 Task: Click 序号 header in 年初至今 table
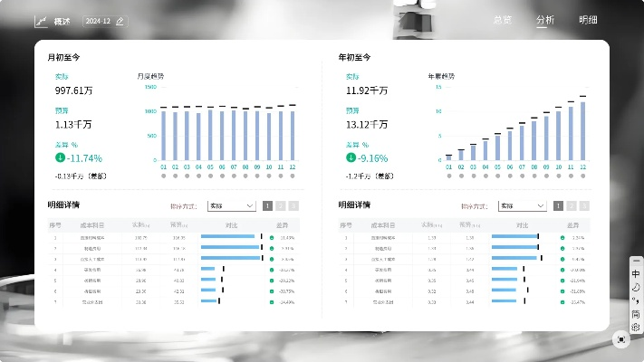pos(346,225)
